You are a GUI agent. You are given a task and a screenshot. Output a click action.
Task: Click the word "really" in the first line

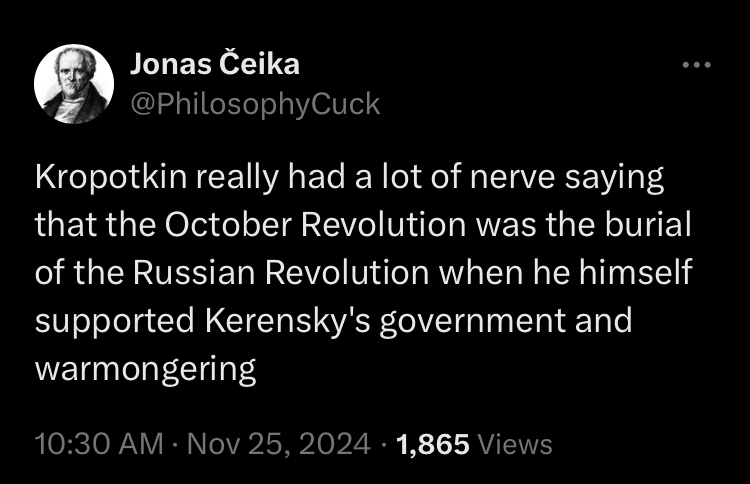coord(237,177)
